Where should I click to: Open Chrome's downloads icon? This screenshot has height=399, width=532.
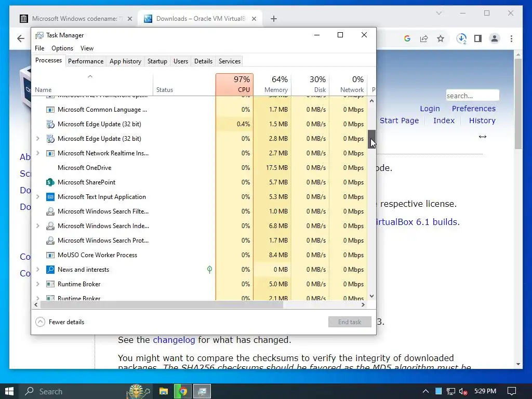461,38
